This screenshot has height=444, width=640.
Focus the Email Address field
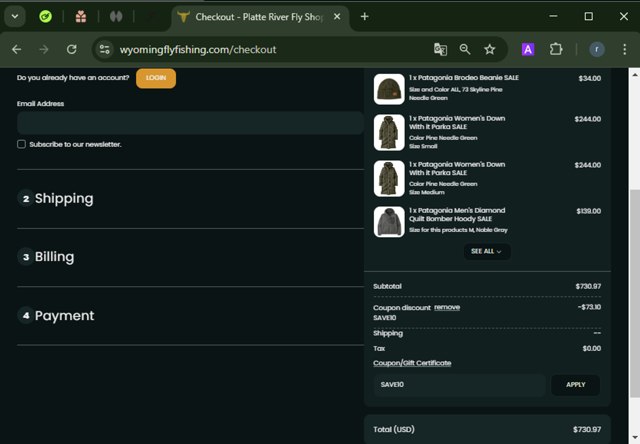(190, 123)
